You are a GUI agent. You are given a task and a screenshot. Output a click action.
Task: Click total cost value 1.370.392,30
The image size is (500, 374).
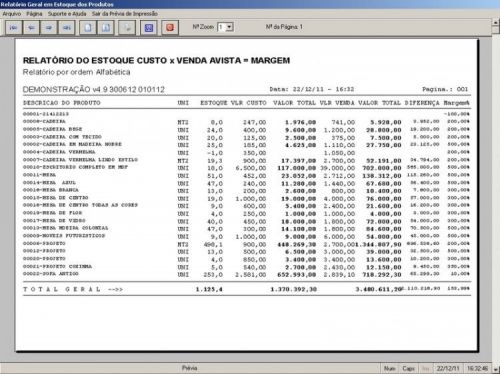[x=293, y=289]
